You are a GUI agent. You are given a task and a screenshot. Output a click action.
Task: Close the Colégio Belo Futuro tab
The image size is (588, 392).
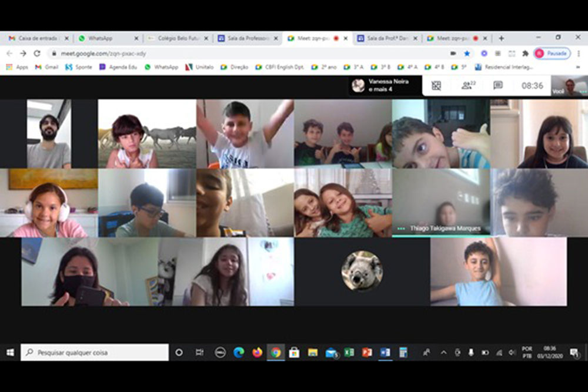tap(206, 38)
